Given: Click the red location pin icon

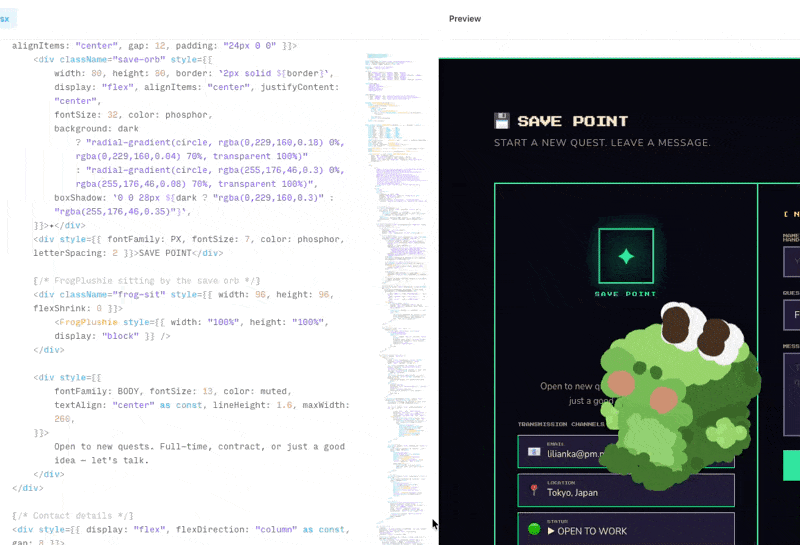Looking at the screenshot, I should pos(534,490).
